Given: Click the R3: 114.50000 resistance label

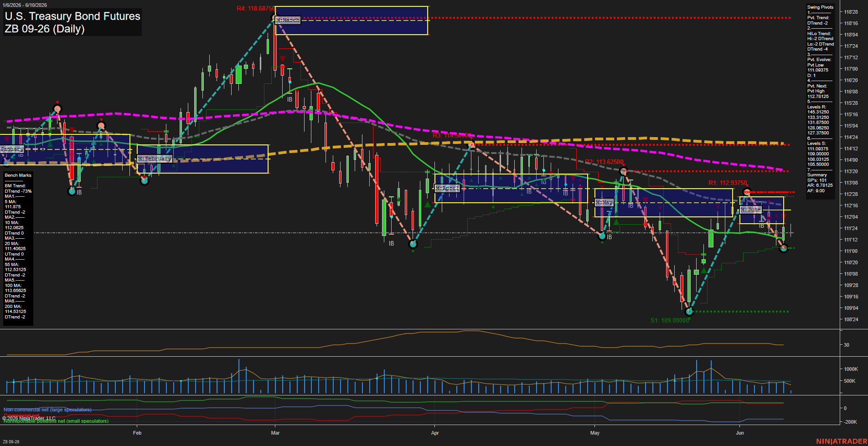Looking at the screenshot, I should click(x=452, y=135).
